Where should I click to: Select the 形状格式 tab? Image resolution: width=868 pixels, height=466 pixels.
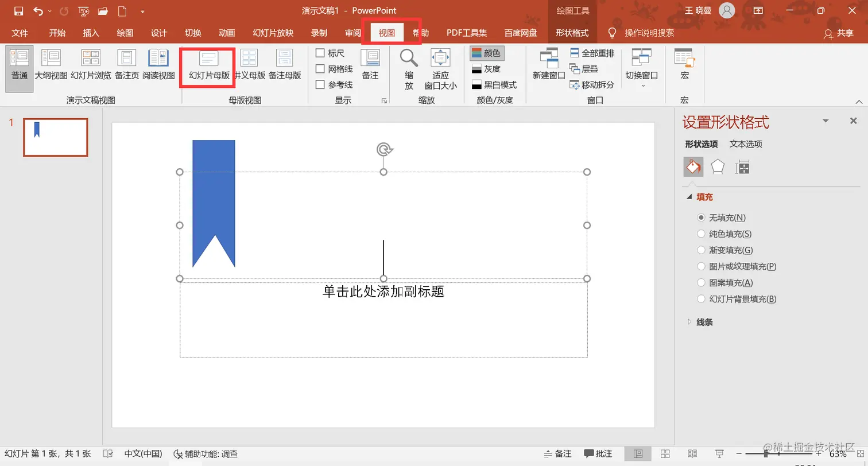[572, 33]
